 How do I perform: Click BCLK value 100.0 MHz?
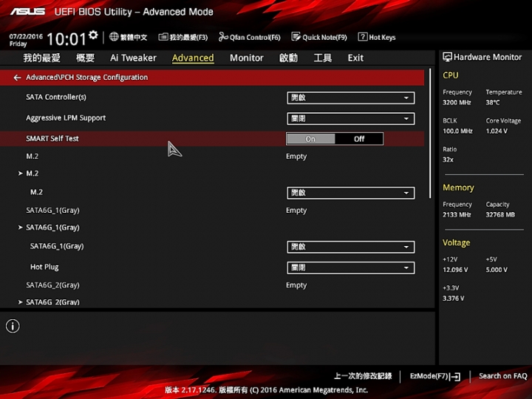[457, 131]
